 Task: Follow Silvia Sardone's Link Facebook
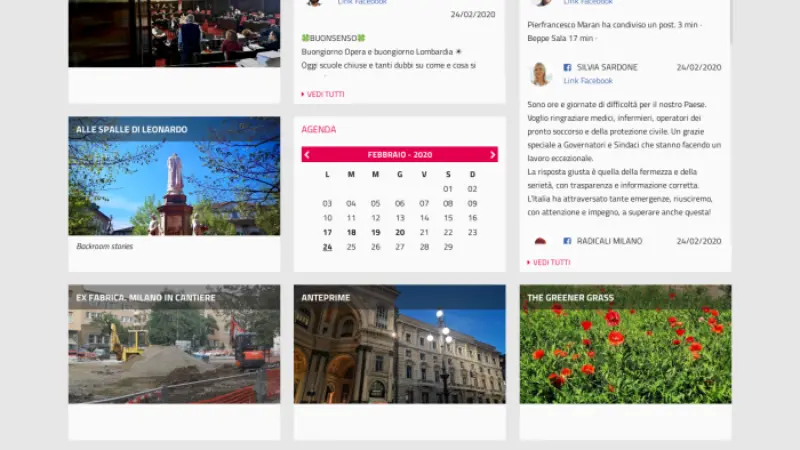pos(588,81)
